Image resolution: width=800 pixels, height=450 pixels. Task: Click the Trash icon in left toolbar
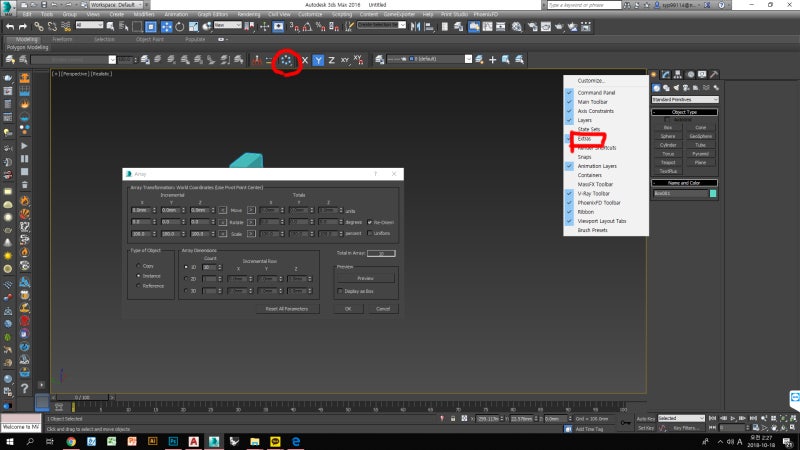tap(24, 185)
